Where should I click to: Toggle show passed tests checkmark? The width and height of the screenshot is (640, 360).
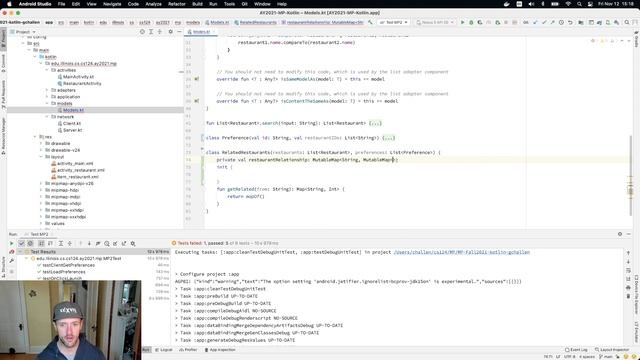point(22,243)
